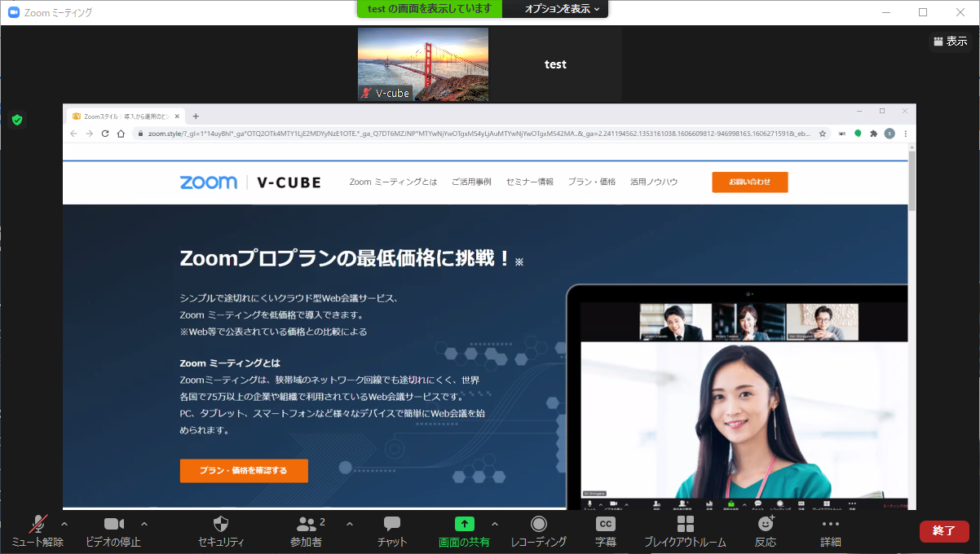Viewport: 980px width, 554px height.
Task: Click the Zoom logo in the title bar
Action: click(14, 12)
